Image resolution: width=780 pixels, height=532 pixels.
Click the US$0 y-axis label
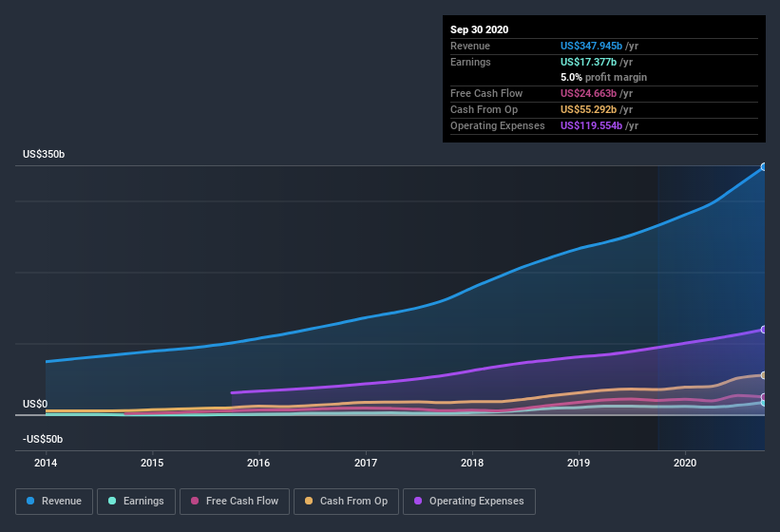(35, 404)
